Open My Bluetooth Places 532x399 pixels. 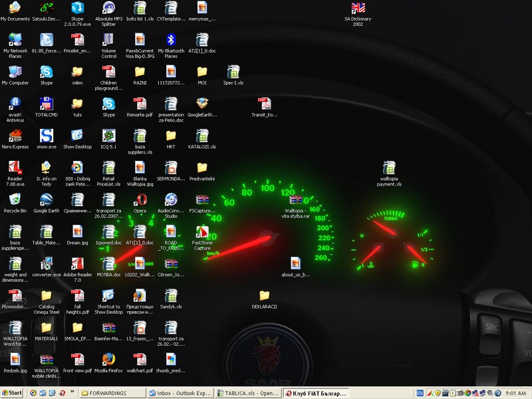[170, 40]
